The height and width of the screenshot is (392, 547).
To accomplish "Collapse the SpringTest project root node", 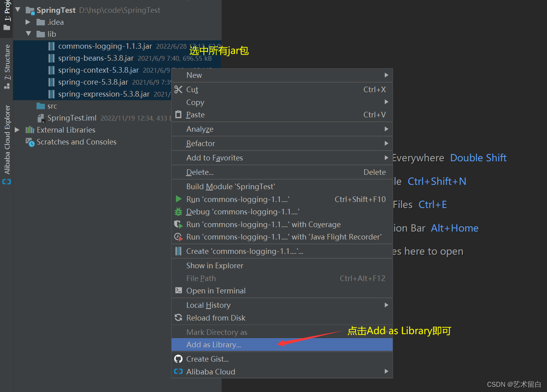I will [18, 10].
